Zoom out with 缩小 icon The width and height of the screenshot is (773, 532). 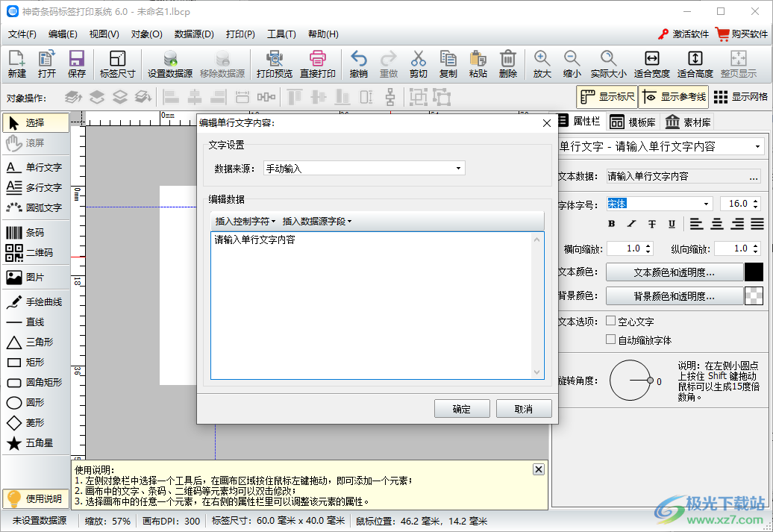point(572,64)
